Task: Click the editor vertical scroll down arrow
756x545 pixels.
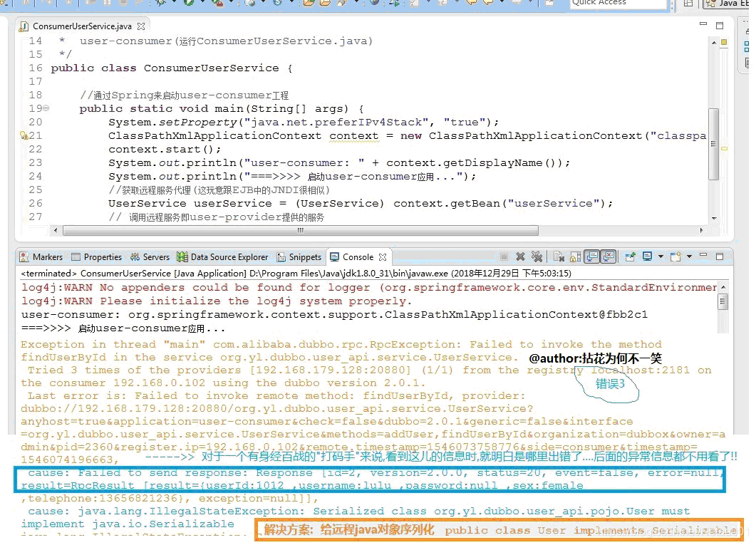Action: [714, 218]
